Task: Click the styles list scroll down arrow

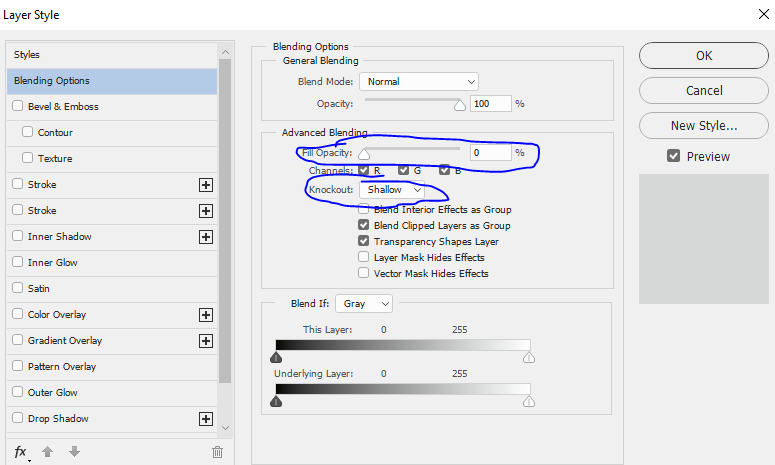Action: [x=225, y=428]
